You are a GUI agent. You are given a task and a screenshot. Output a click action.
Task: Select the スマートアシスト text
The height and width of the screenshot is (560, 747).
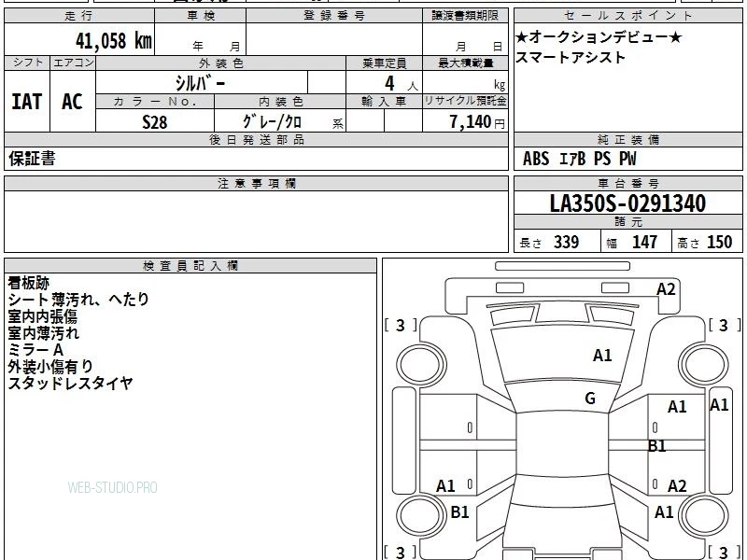coord(571,57)
